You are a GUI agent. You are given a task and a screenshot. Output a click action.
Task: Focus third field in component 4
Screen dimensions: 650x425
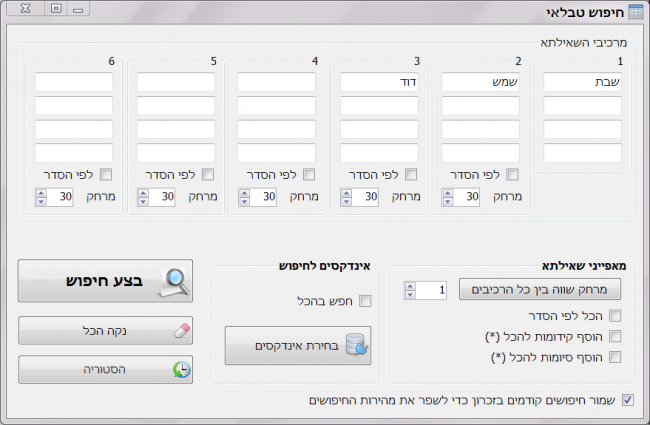276,129
